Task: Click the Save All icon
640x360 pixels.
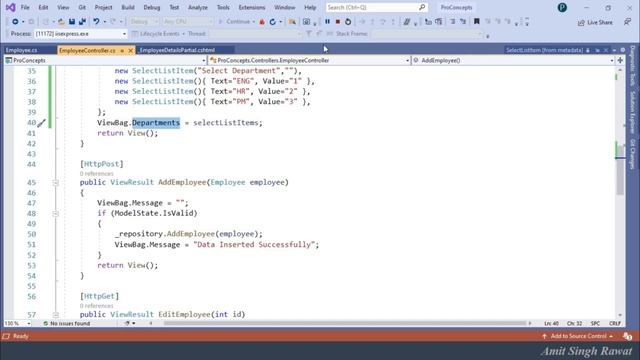Action: pos(82,22)
